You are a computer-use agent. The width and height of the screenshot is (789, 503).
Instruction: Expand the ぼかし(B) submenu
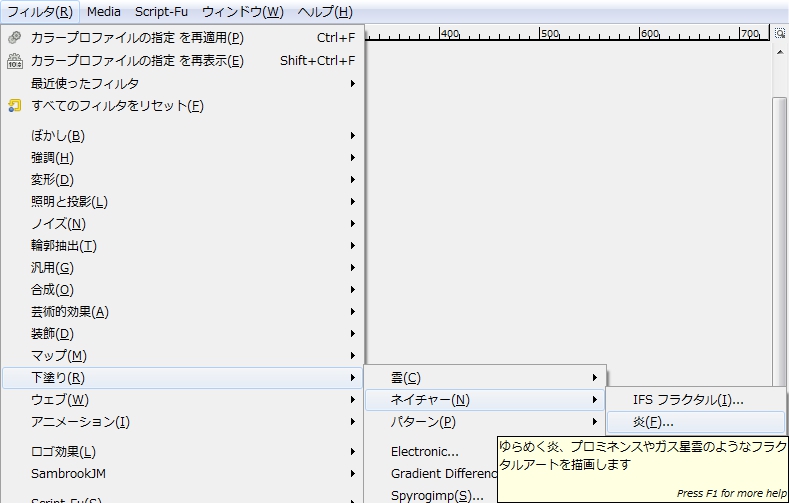click(182, 135)
